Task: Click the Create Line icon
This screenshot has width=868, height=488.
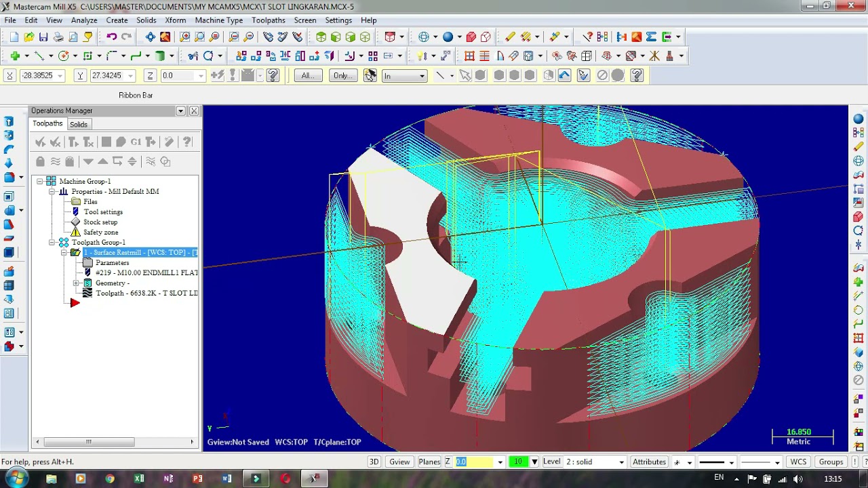Action: [39, 56]
